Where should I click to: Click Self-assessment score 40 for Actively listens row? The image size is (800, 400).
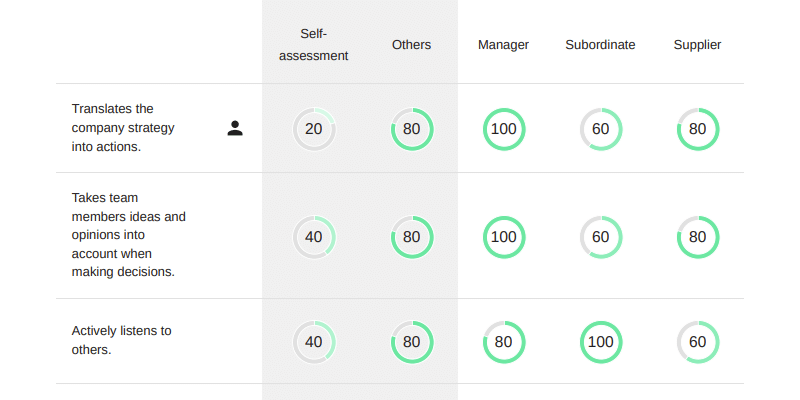[x=314, y=342]
